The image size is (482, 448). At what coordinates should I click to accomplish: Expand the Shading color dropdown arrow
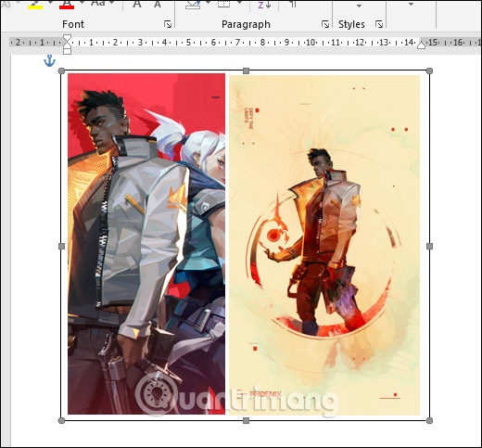[208, 3]
